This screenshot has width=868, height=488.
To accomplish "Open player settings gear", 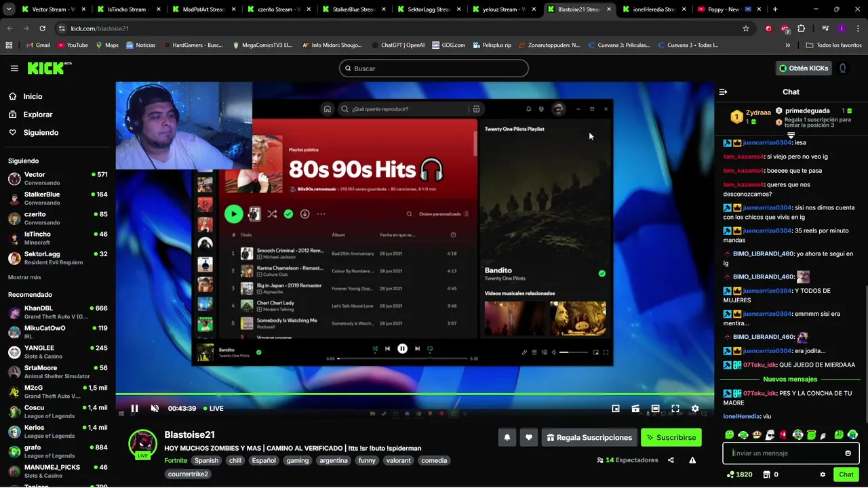I will point(695,409).
